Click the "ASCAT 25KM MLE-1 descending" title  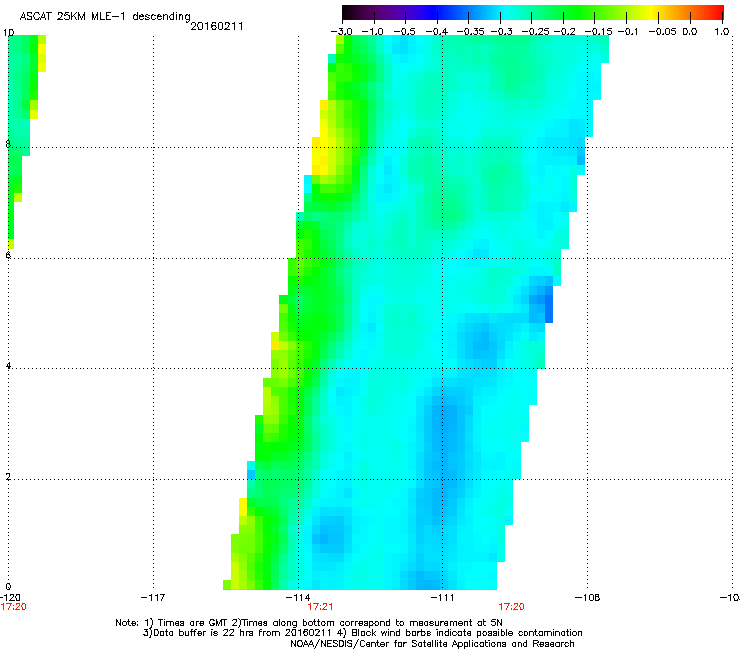(105, 17)
